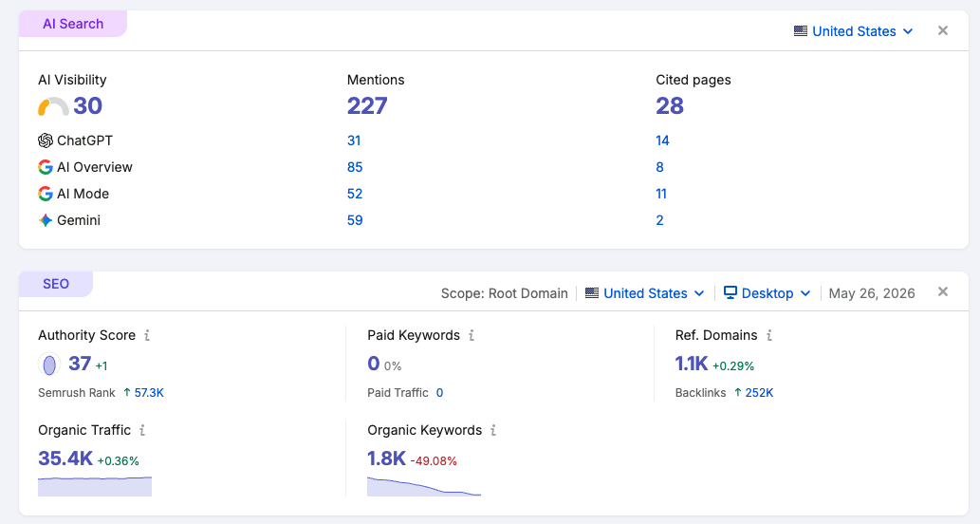Open AI Overview cited pages count 8
Viewport: 980px width, 524px height.
coord(660,167)
